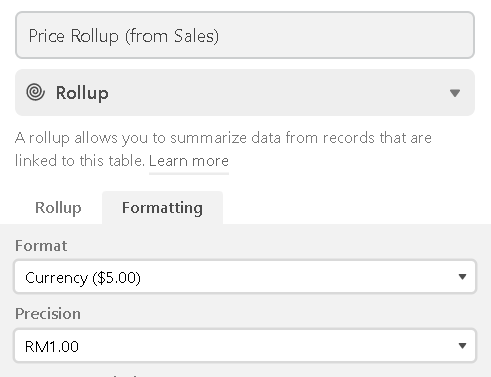This screenshot has height=377, width=491.
Task: Click the bold Rollup label in type selector
Action: pos(82,93)
